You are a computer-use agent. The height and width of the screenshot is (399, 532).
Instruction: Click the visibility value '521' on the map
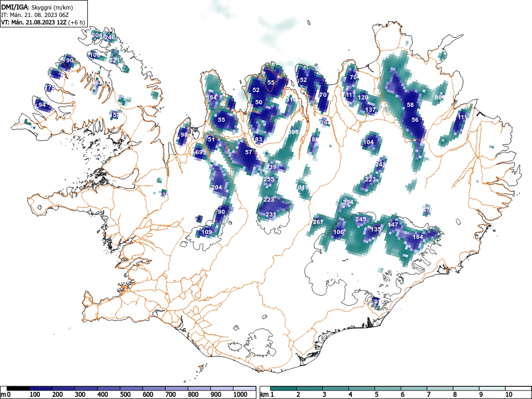(x=114, y=61)
